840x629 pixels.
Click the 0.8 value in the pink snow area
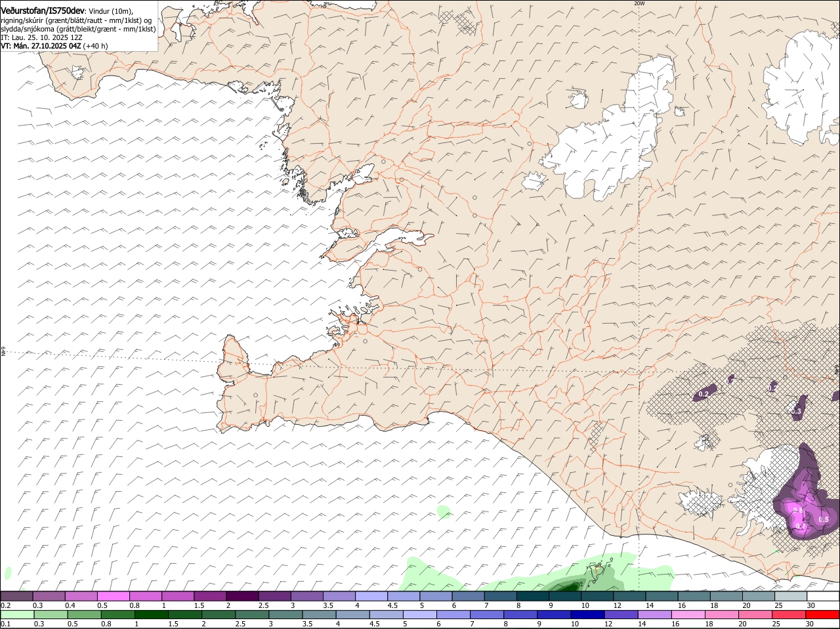click(798, 511)
